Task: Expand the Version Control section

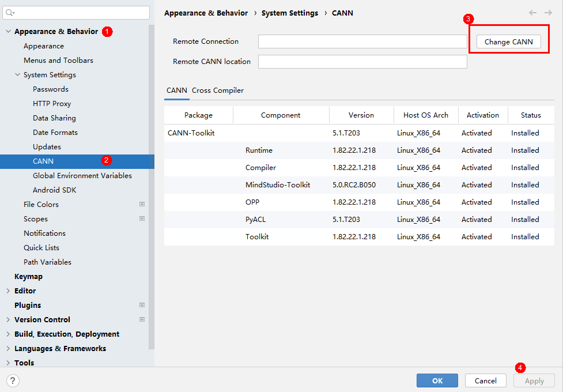Action: coord(8,319)
